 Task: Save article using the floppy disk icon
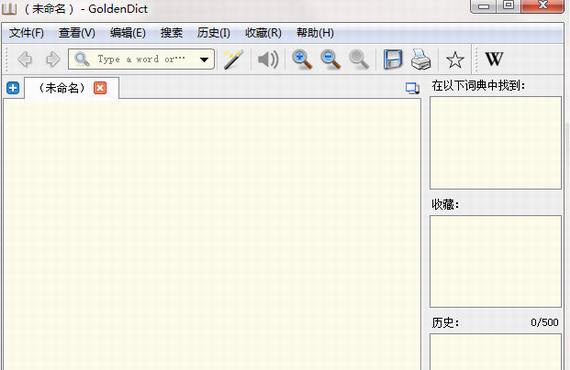tap(393, 59)
